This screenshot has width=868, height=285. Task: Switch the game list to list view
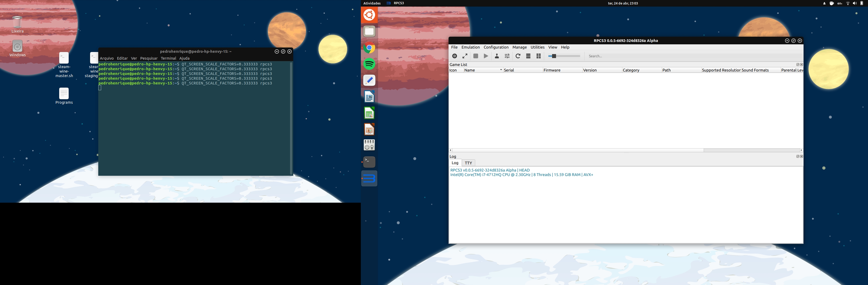[x=528, y=56]
